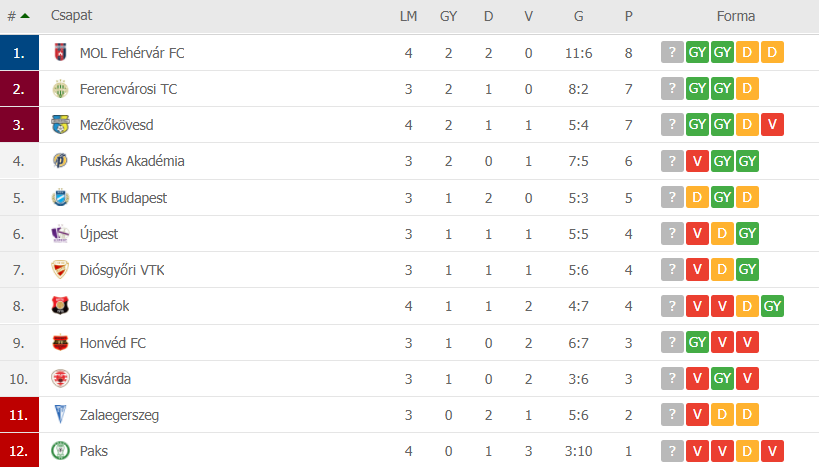
Task: Click the Ferencvárosi TC club crest
Action: [61, 89]
